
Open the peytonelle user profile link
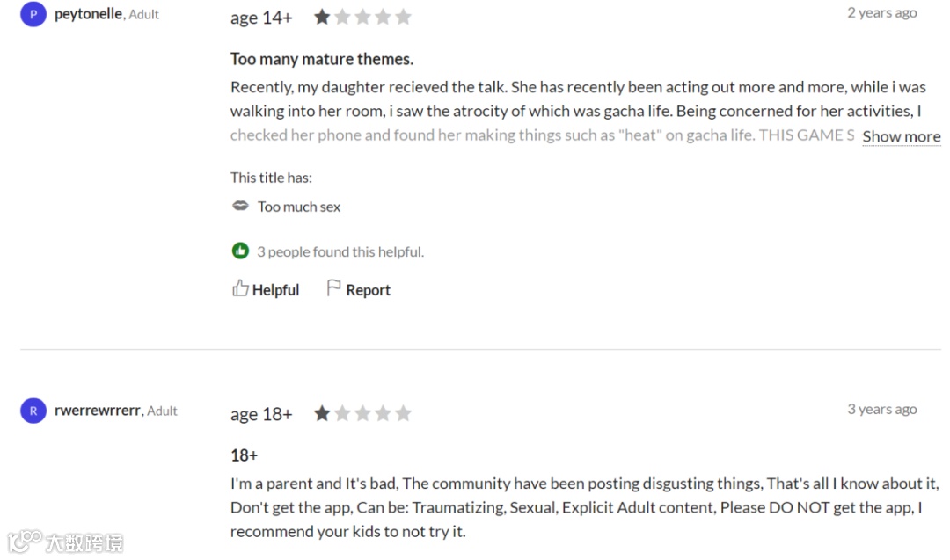point(89,14)
